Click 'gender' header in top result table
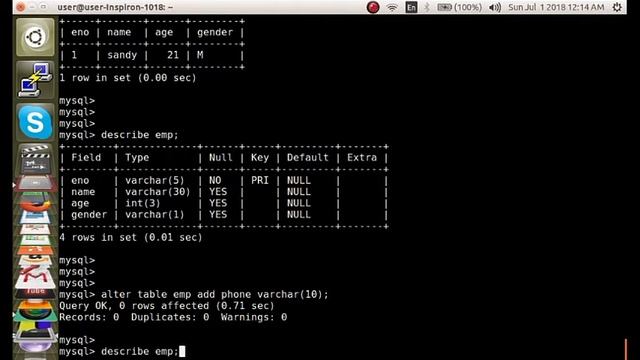The image size is (640, 360). point(215,33)
